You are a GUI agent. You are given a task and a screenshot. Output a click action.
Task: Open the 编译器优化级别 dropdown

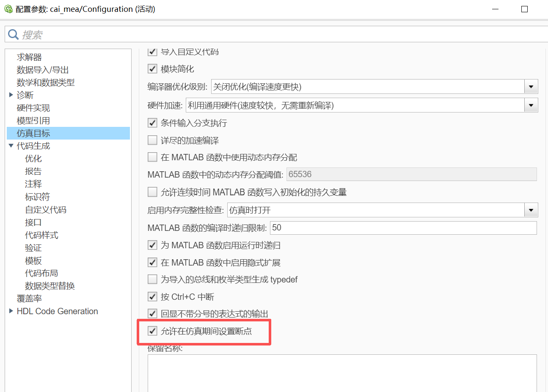[x=531, y=87]
